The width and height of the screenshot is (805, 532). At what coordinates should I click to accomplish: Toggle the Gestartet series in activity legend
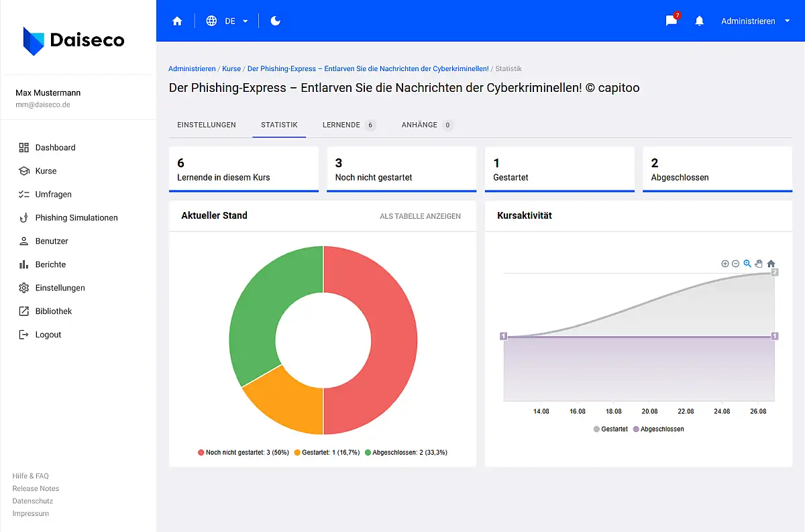coord(610,429)
